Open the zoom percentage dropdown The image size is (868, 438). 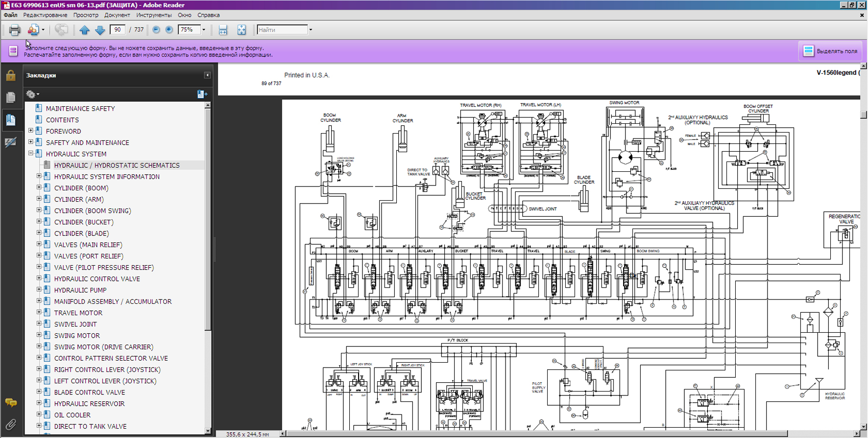point(204,30)
